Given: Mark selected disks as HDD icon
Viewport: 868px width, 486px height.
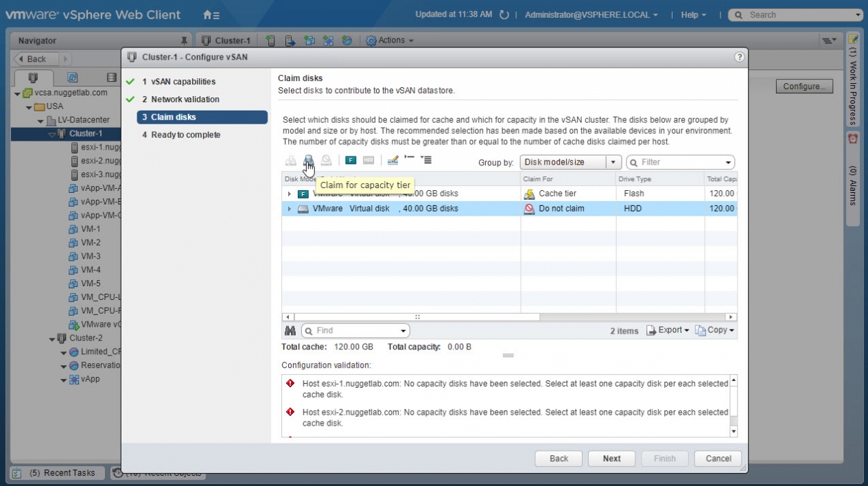Looking at the screenshot, I should 368,161.
